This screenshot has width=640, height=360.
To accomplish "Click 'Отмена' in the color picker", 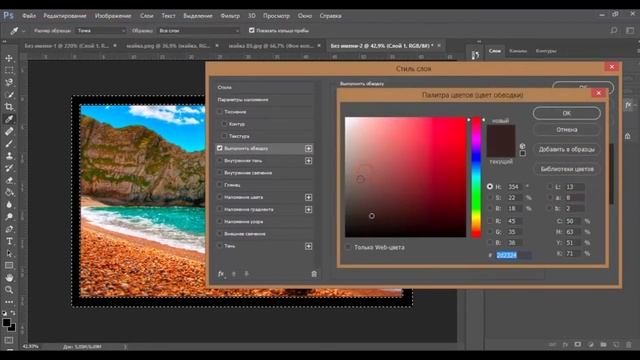I will (567, 129).
